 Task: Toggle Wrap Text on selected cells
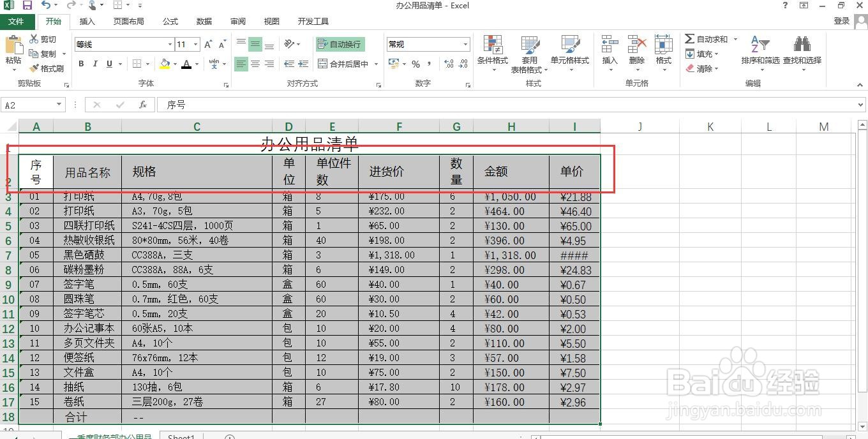pos(340,44)
